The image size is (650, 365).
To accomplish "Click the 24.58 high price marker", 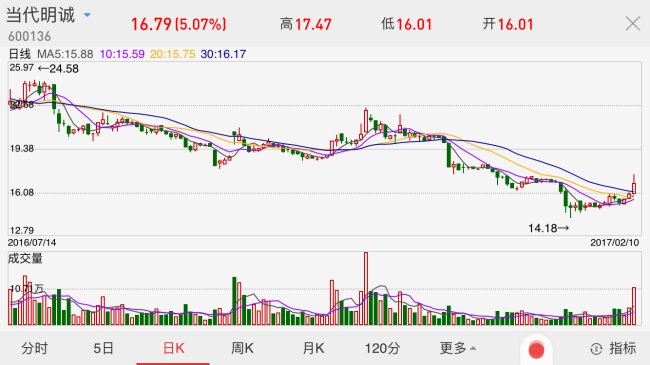I will point(58,69).
